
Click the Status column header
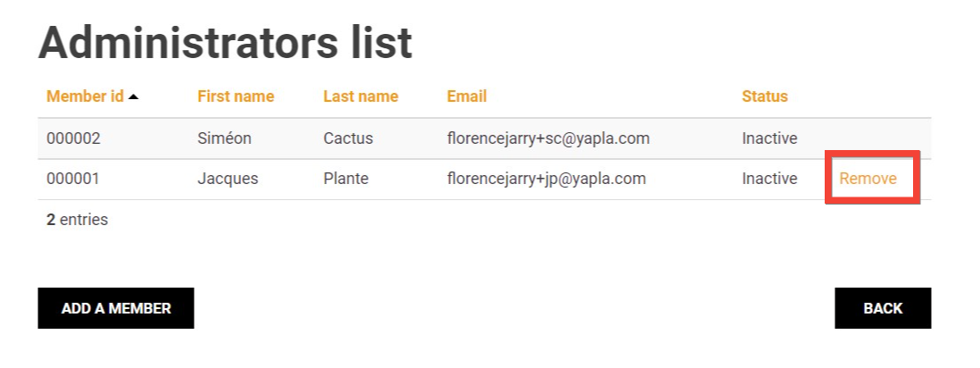click(765, 96)
